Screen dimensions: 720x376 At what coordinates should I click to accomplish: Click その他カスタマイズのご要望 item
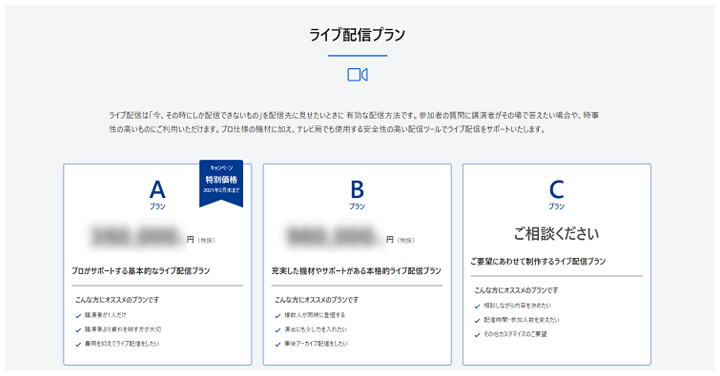point(515,334)
